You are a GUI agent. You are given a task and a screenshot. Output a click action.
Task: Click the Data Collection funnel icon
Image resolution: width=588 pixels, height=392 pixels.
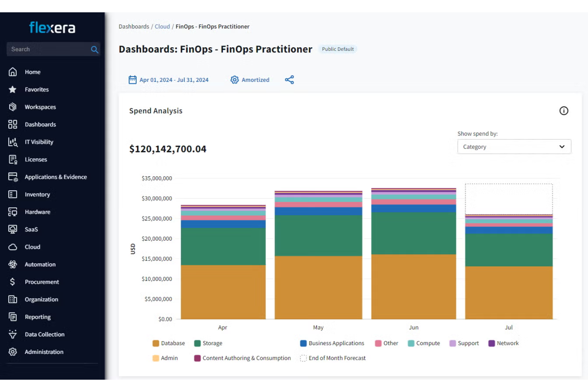13,334
